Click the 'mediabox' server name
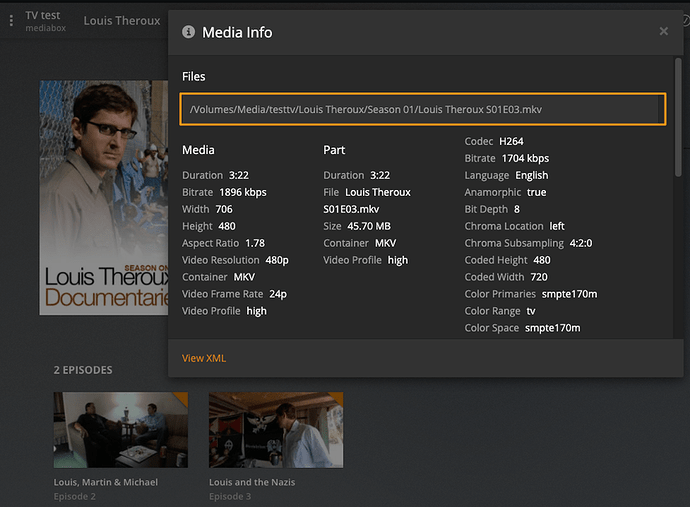Viewport: 690px width, 507px height. click(x=45, y=29)
